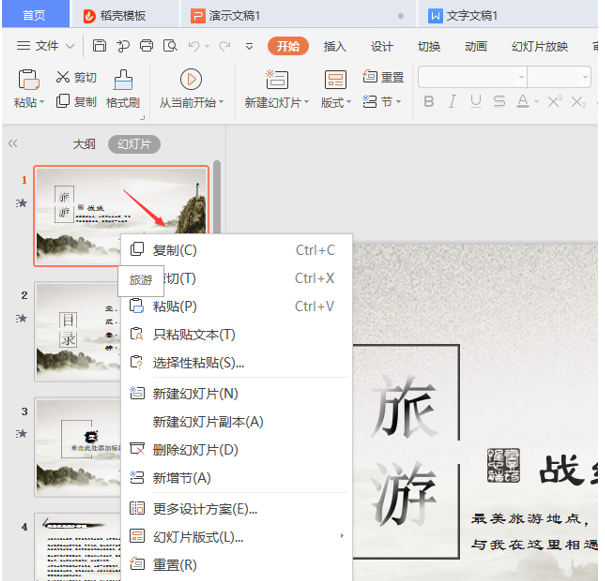The image size is (605, 581).
Task: Select slide 2 thumbnail (目录)
Action: pyautogui.click(x=78, y=331)
